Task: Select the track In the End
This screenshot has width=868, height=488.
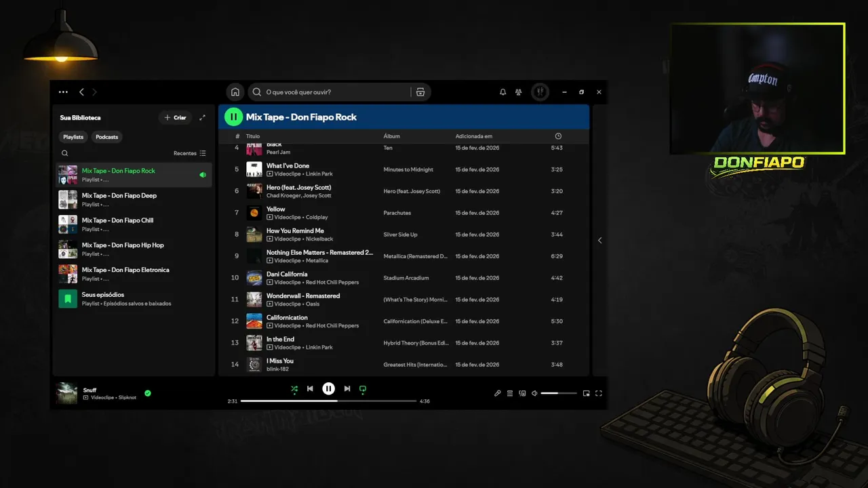Action: (280, 339)
